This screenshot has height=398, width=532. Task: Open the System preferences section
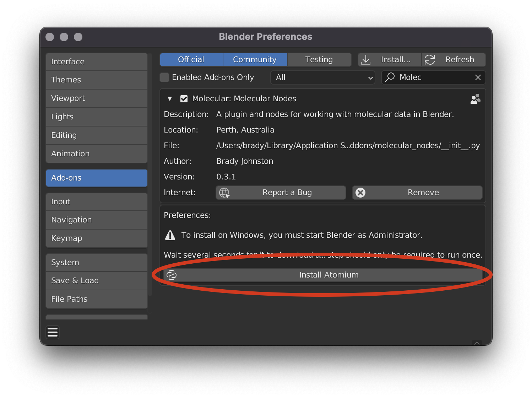pyautogui.click(x=97, y=263)
